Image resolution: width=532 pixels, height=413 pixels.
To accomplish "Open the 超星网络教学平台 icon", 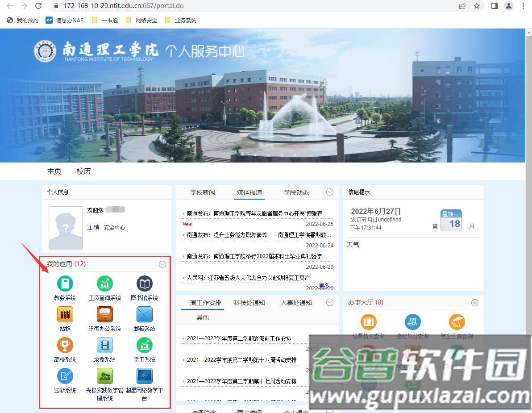I will 144,376.
